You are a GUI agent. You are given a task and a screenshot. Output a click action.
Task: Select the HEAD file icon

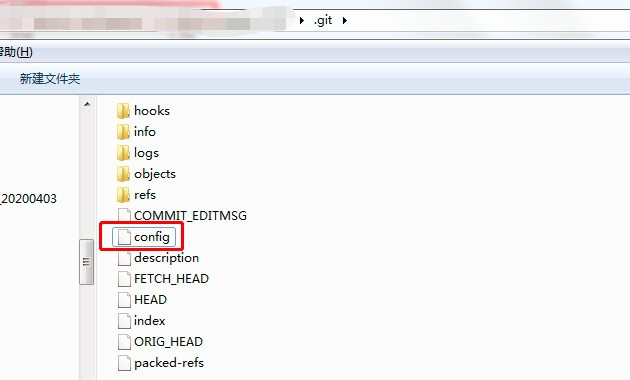click(x=125, y=300)
